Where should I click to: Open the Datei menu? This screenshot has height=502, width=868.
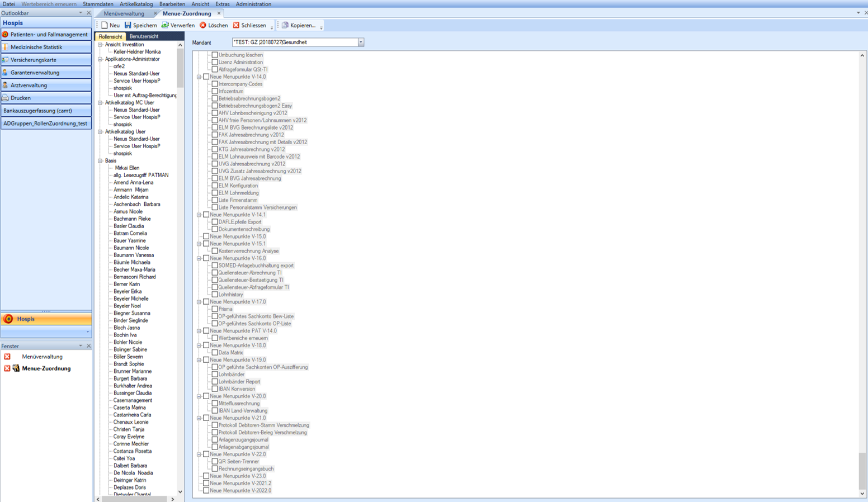coord(9,4)
